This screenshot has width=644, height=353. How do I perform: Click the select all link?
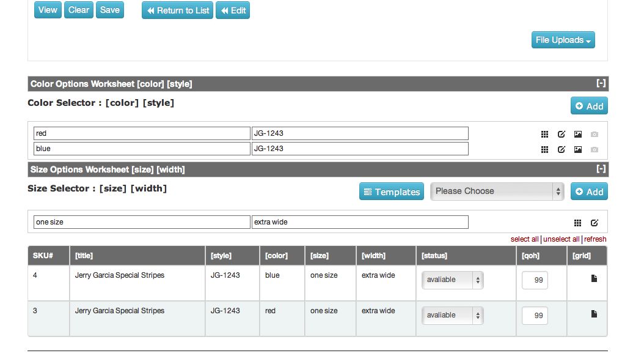524,239
